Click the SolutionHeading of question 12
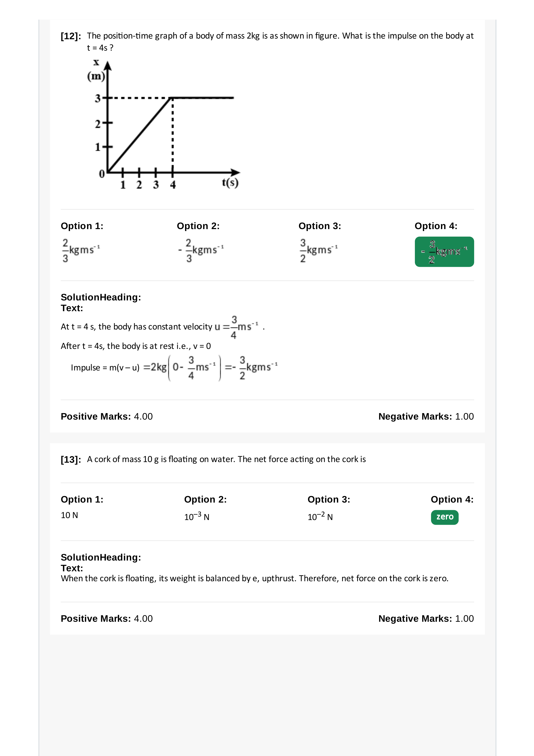This screenshot has height=756, width=534. pos(101,297)
